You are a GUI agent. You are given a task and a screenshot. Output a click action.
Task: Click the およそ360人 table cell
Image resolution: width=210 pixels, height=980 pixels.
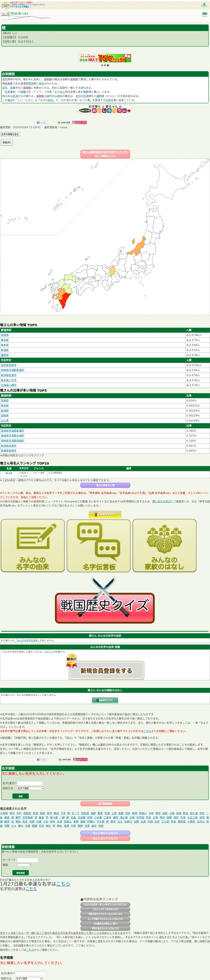tap(197, 335)
